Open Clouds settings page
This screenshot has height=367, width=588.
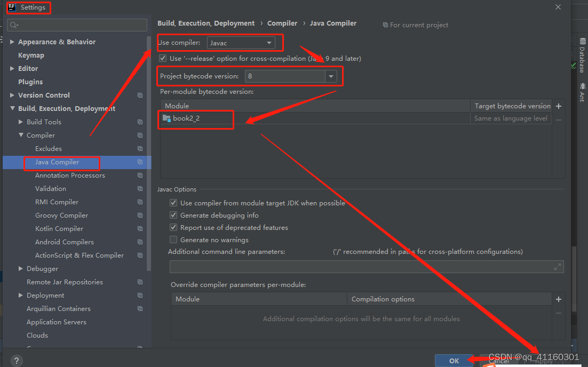[37, 335]
